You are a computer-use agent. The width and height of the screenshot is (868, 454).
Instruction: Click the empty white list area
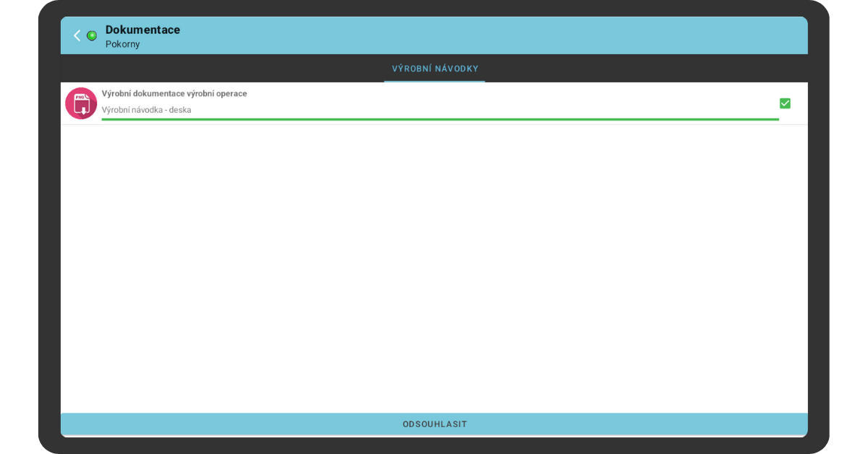[434, 267]
